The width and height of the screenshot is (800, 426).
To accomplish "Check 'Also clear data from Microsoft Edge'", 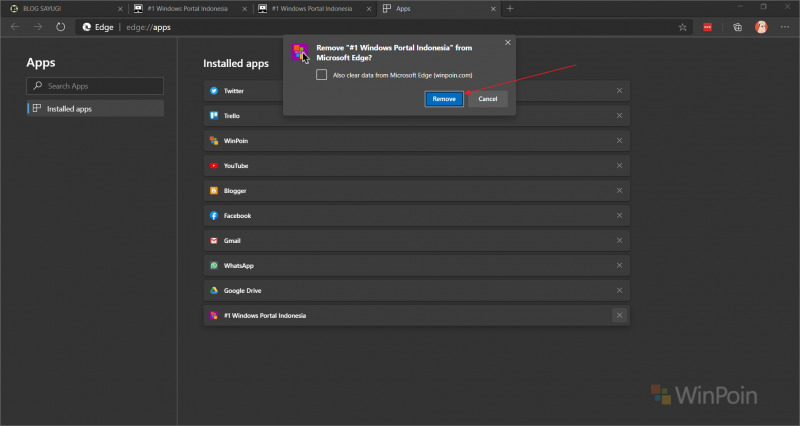I will 321,75.
